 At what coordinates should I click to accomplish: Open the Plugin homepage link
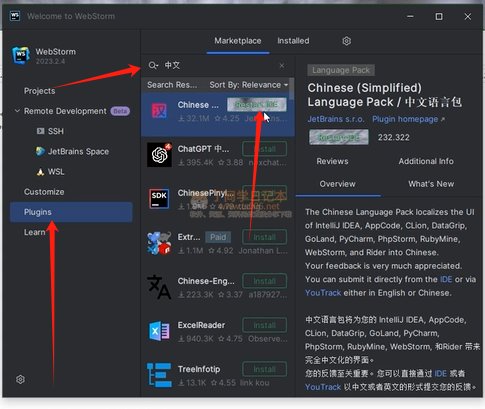pos(408,119)
